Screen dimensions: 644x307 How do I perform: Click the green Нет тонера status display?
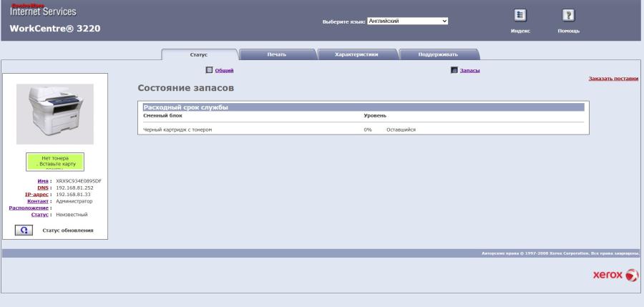(x=55, y=162)
